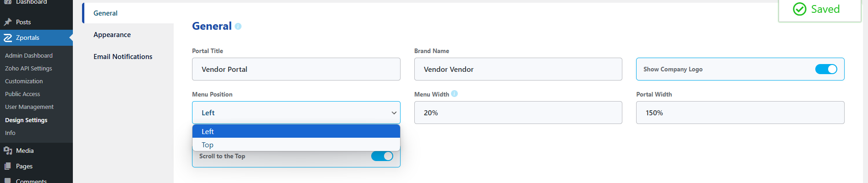Switch to the Appearance tab
The height and width of the screenshot is (183, 868).
[112, 35]
